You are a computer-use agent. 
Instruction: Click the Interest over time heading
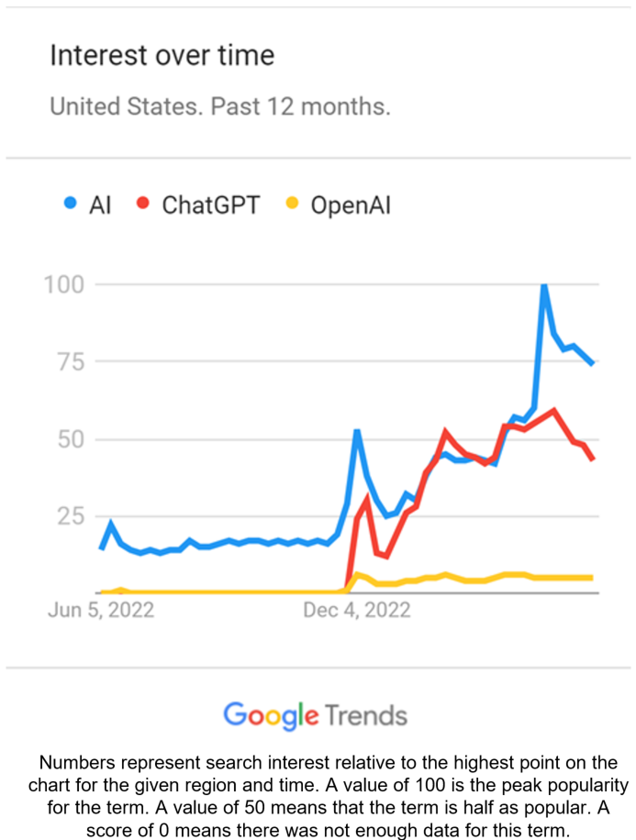click(x=162, y=56)
